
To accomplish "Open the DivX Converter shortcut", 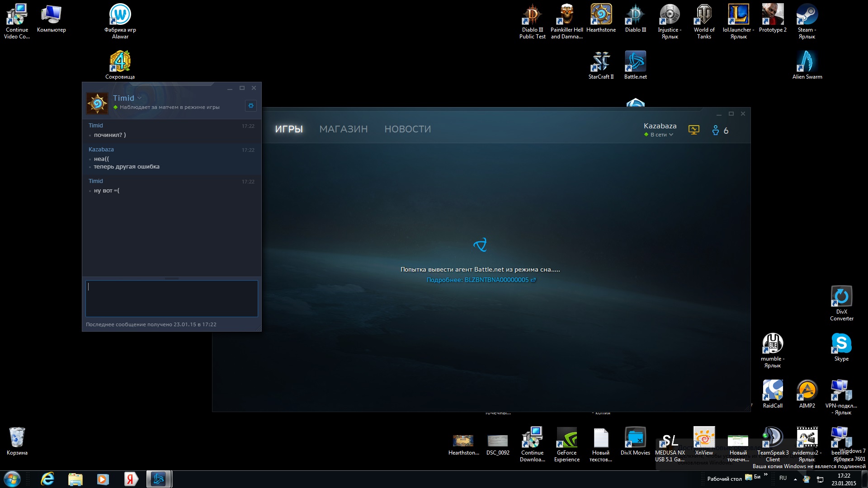I will (842, 303).
